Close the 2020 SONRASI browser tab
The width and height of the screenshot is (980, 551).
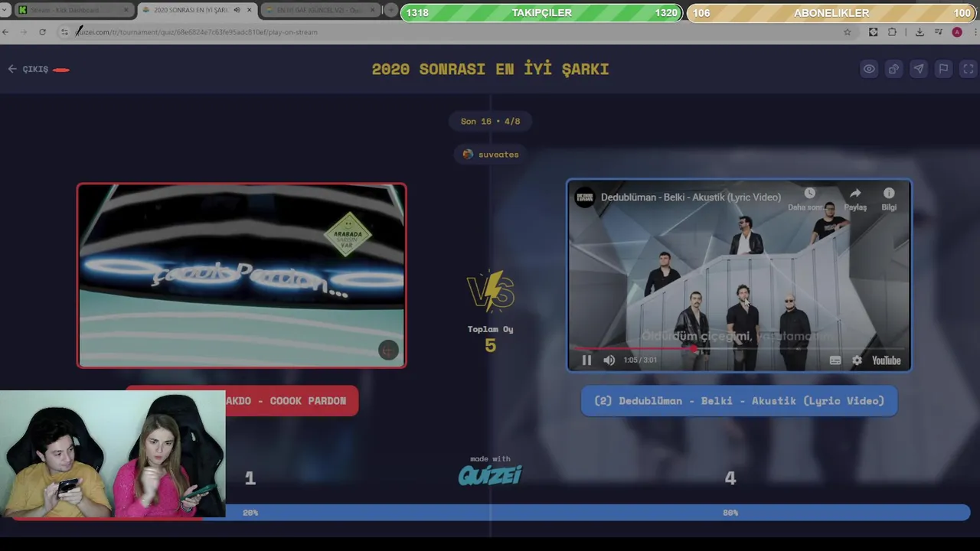tap(249, 10)
